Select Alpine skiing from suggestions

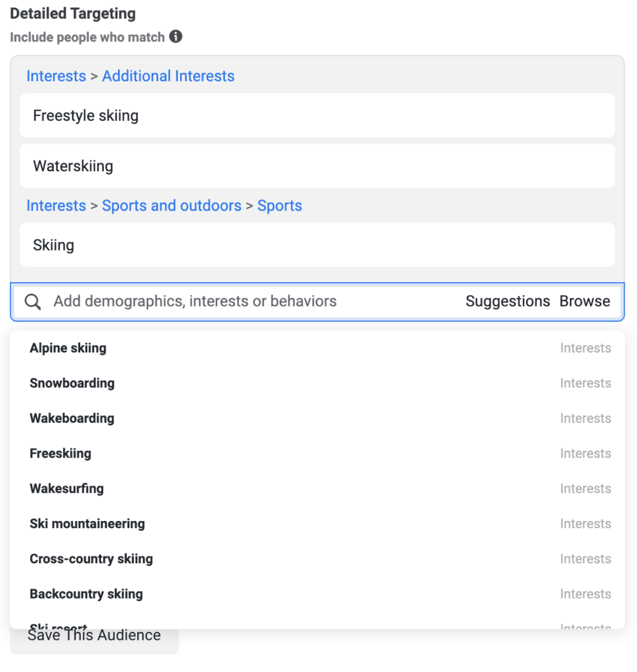(x=68, y=348)
